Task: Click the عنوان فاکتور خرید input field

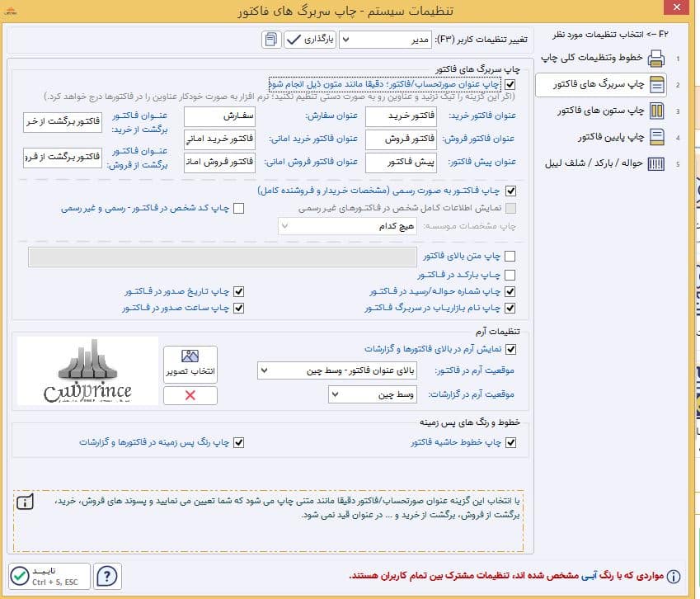Action: pos(401,117)
